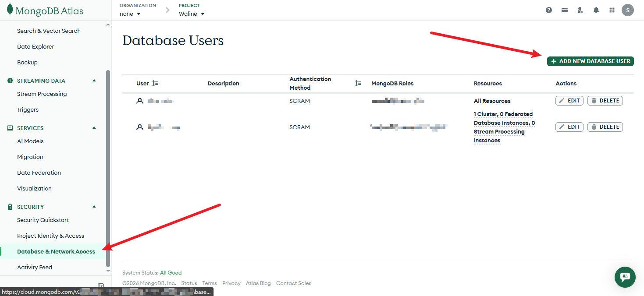Collapse the sidebar with the bottom collapse icon

[x=101, y=286]
